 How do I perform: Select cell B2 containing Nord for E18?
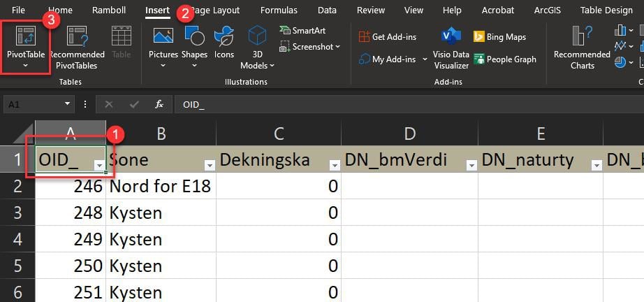click(160, 187)
